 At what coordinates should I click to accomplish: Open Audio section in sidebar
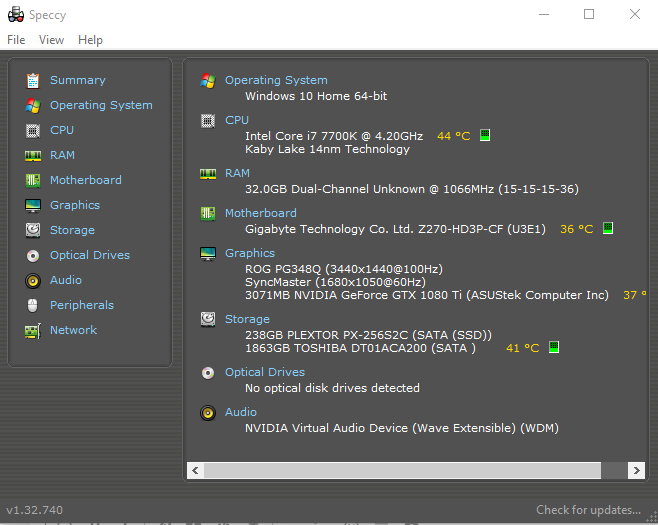pyautogui.click(x=66, y=280)
